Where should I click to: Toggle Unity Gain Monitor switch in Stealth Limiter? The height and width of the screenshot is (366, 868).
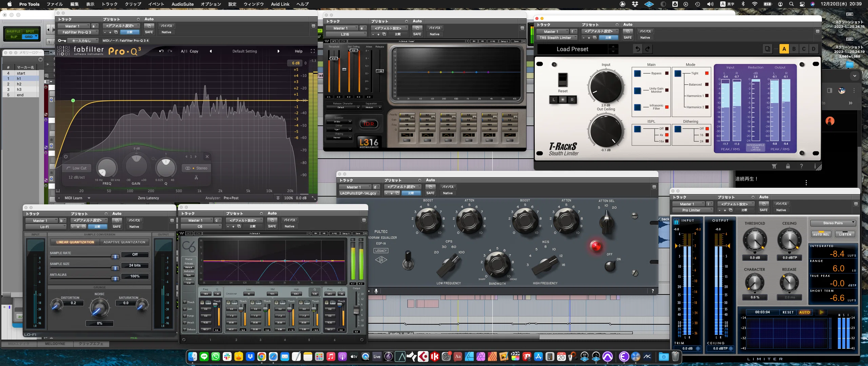637,90
